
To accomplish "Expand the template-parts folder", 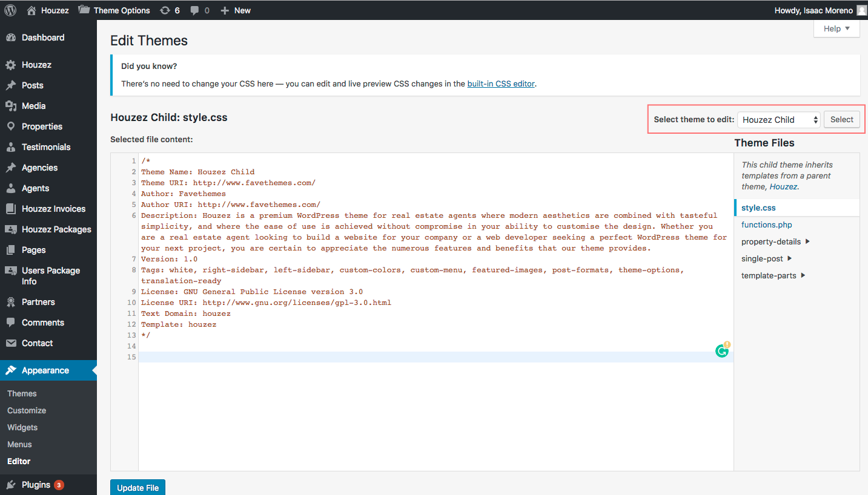I will (x=774, y=275).
